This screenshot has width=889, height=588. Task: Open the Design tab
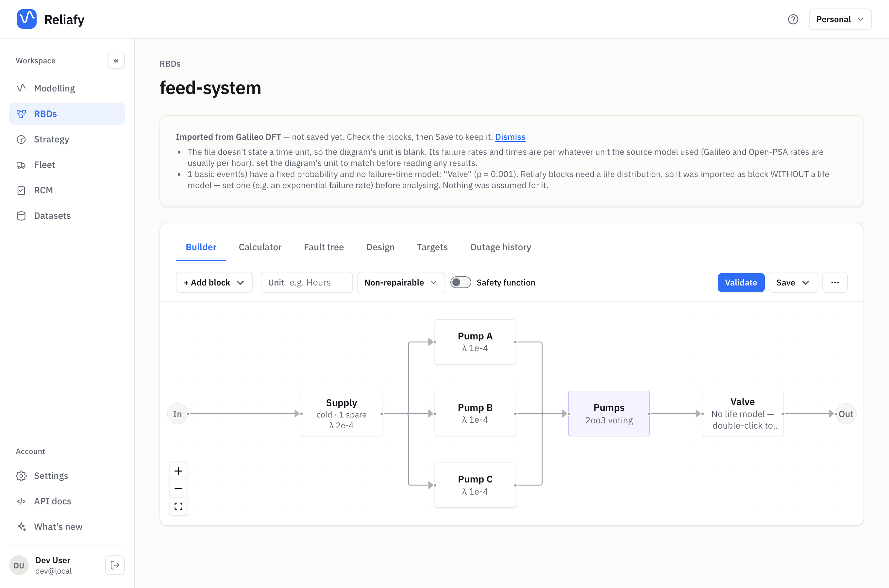(x=380, y=247)
